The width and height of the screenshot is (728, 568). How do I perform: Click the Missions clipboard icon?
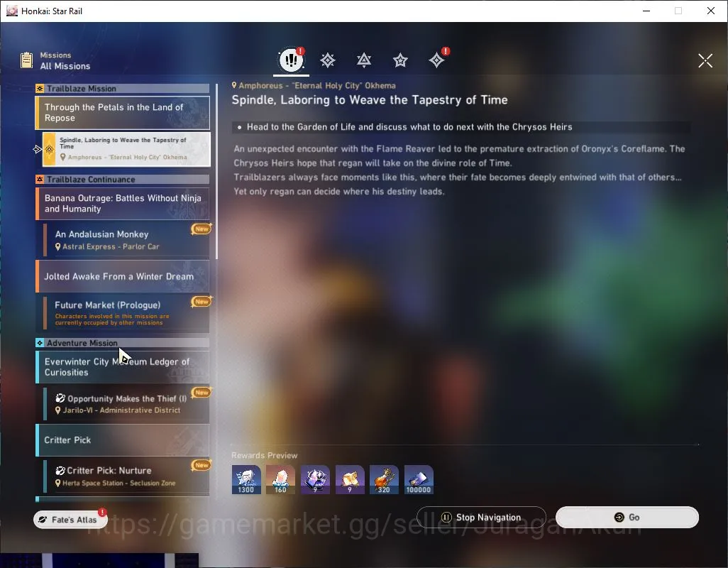coord(26,60)
